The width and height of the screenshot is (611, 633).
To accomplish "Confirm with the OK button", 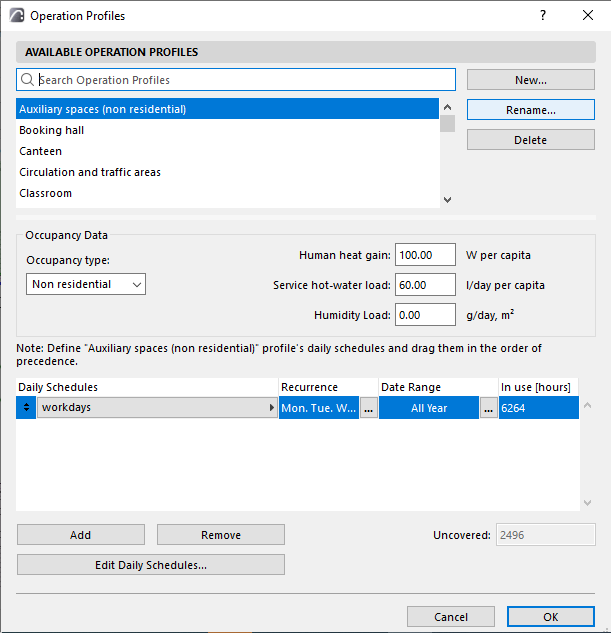I will coord(550,617).
